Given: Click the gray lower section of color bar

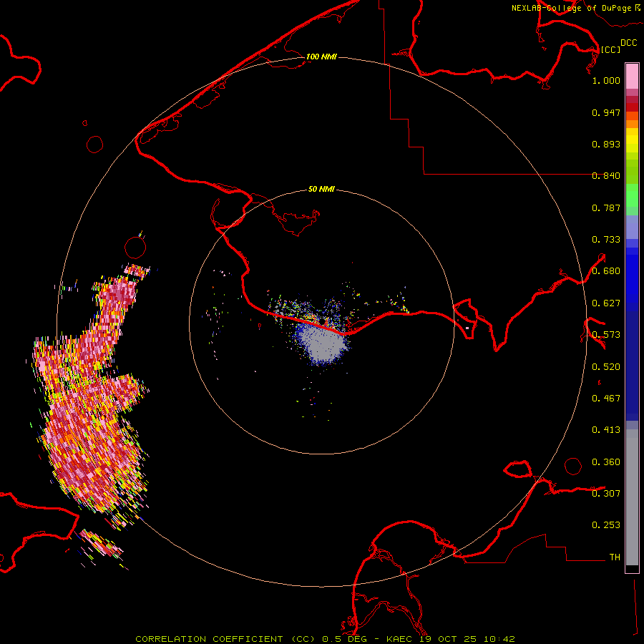Looking at the screenshot, I should click(632, 494).
